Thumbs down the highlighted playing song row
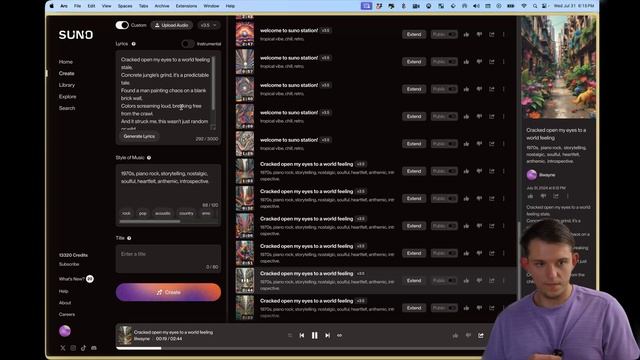 pos(479,280)
